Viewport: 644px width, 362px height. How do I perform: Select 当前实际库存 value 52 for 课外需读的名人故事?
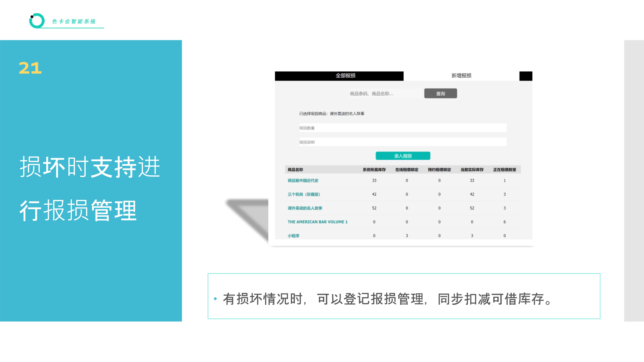[x=472, y=208]
